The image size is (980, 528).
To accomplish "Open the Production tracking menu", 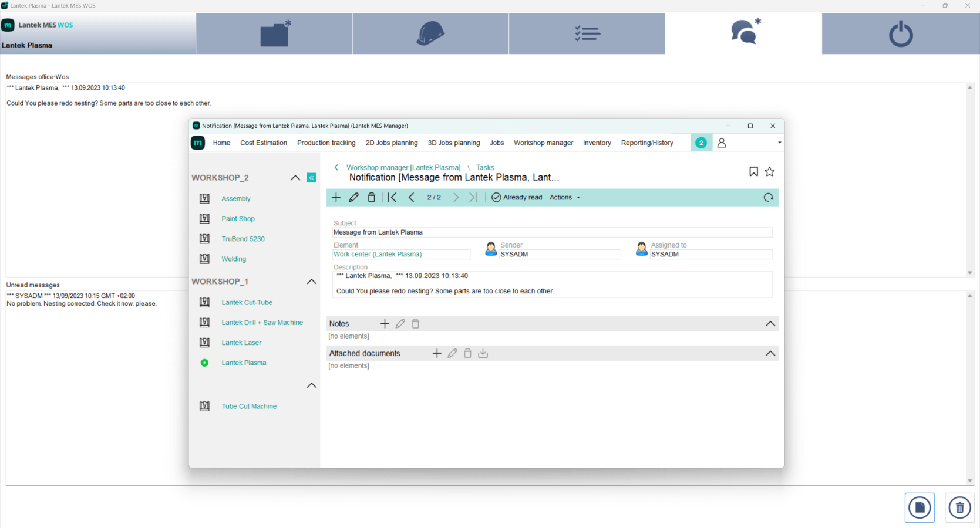I will coord(326,143).
